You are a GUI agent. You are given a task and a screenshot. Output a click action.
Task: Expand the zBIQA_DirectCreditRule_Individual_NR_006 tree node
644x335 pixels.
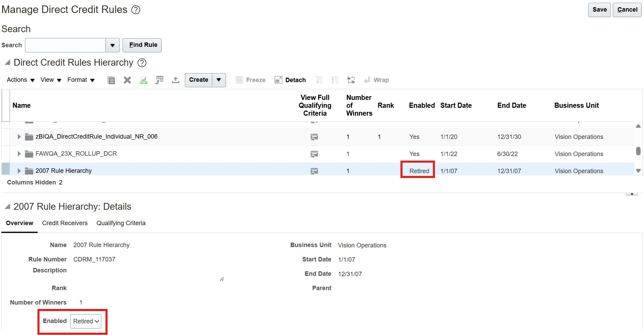coord(19,137)
